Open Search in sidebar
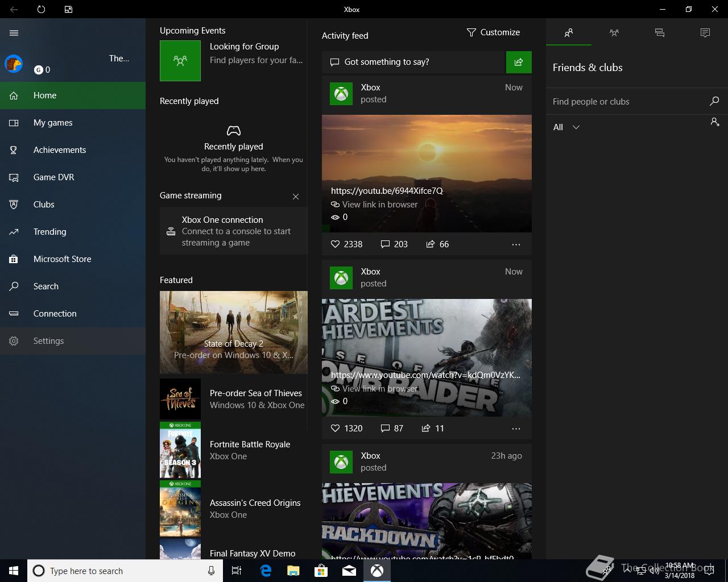Image resolution: width=728 pixels, height=582 pixels. click(73, 286)
